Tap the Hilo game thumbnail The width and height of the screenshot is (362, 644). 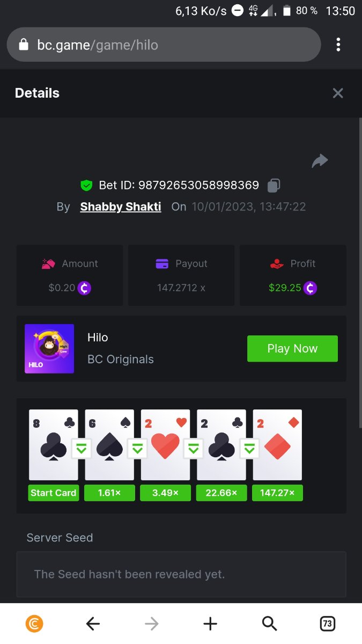(49, 349)
